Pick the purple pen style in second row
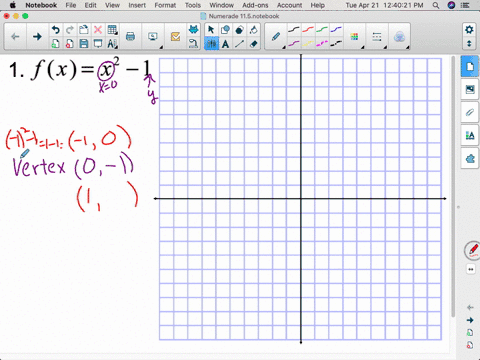 [x=293, y=44]
